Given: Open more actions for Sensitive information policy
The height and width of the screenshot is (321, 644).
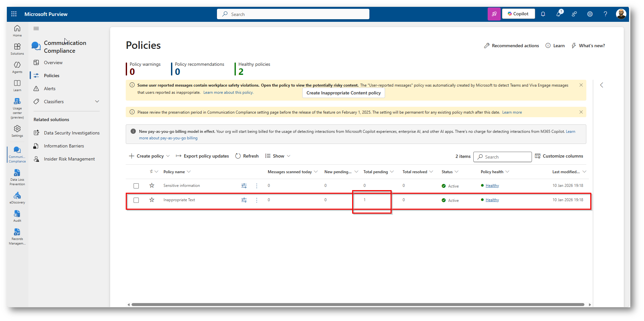Looking at the screenshot, I should (x=257, y=186).
